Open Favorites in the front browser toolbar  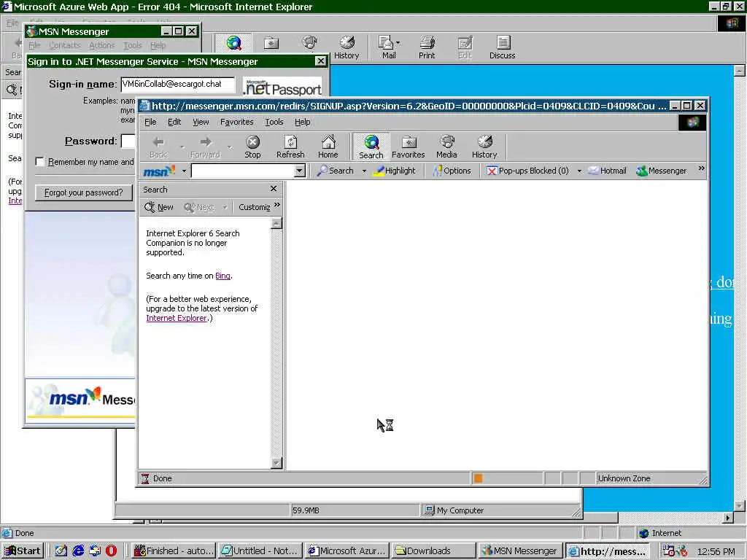409,147
